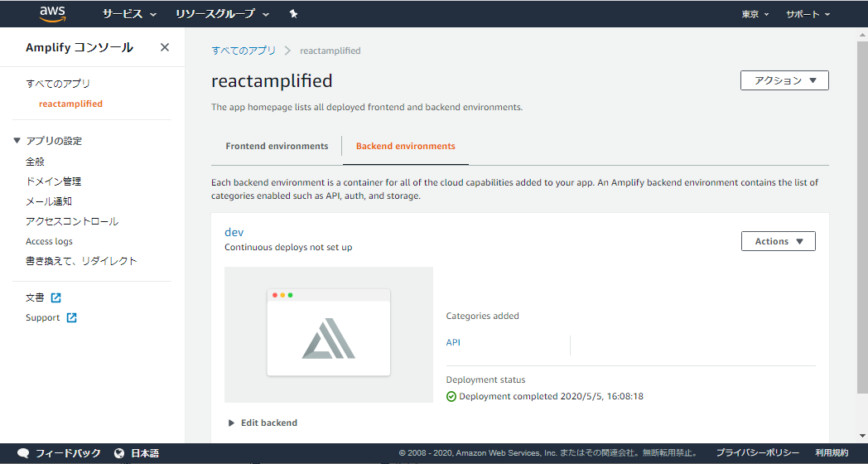Click the API category link
The width and height of the screenshot is (868, 464).
(453, 342)
